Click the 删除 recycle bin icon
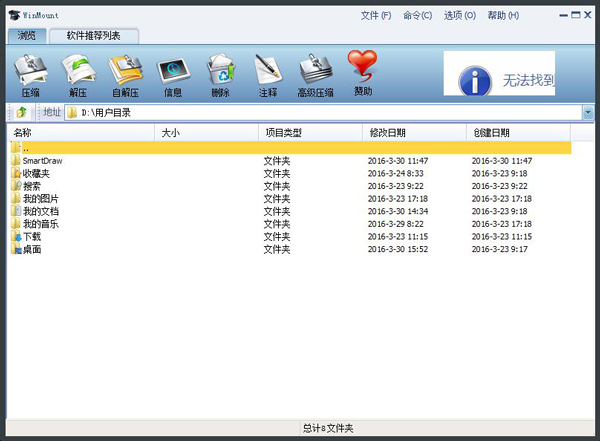600x441 pixels. pyautogui.click(x=221, y=70)
